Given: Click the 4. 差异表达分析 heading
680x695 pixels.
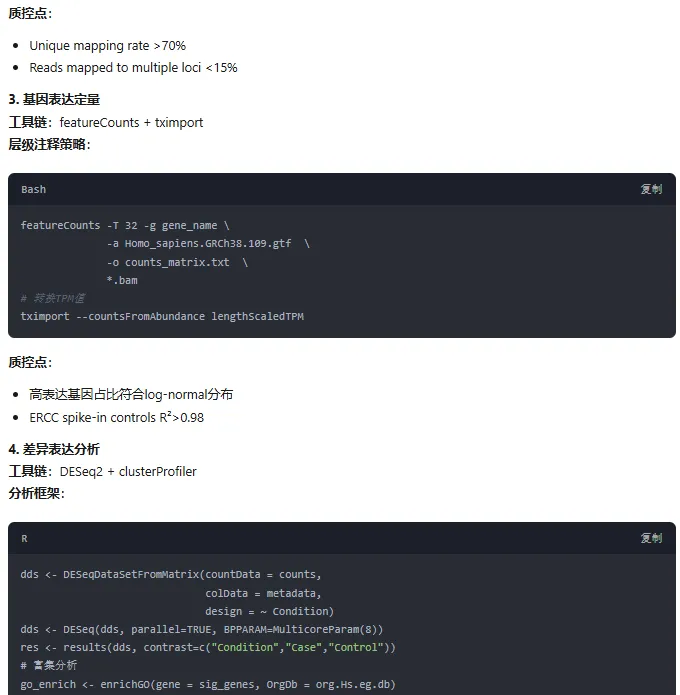Looking at the screenshot, I should [54, 449].
